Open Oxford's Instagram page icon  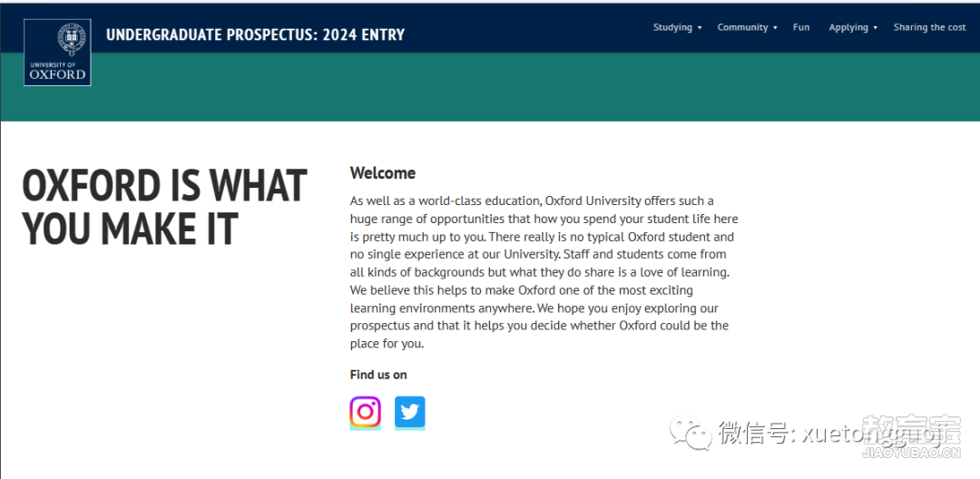coord(365,412)
